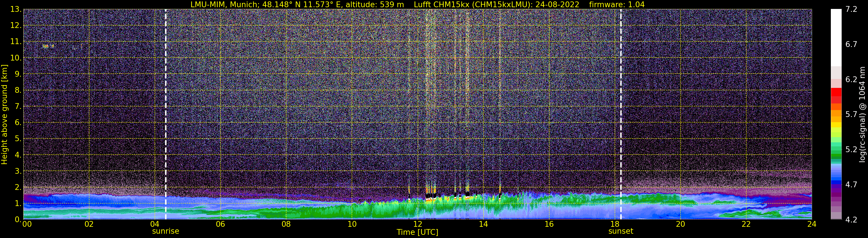Click the '24' time tick label
The width and height of the screenshot is (868, 238).
(812, 224)
